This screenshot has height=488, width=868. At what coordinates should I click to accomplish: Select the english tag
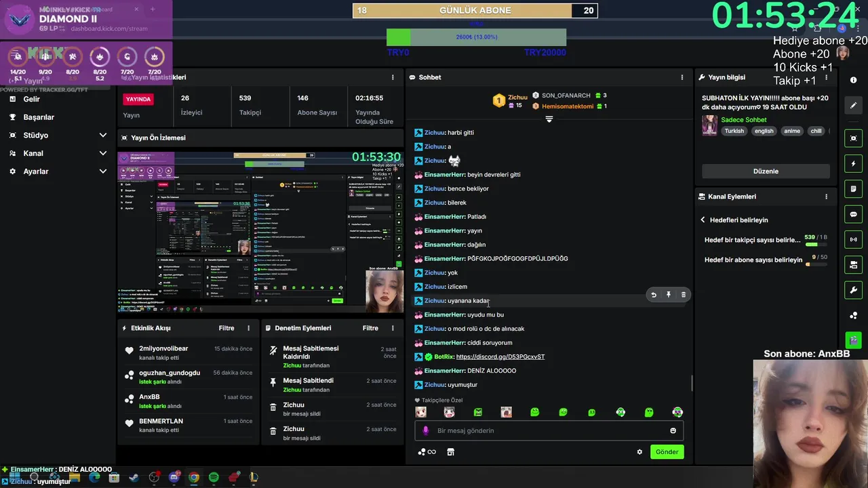[764, 131]
